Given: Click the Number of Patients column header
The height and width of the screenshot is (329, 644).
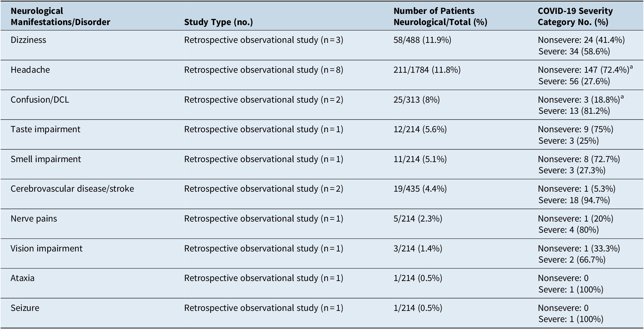Looking at the screenshot, I should click(x=440, y=17).
